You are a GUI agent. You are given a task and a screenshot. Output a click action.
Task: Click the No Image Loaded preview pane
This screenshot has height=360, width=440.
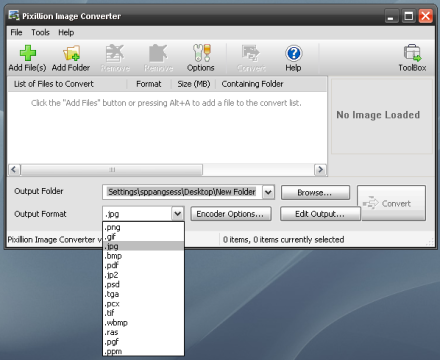382,116
